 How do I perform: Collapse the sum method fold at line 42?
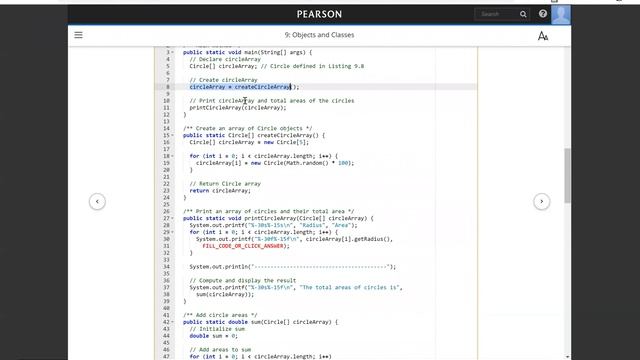tap(172, 322)
